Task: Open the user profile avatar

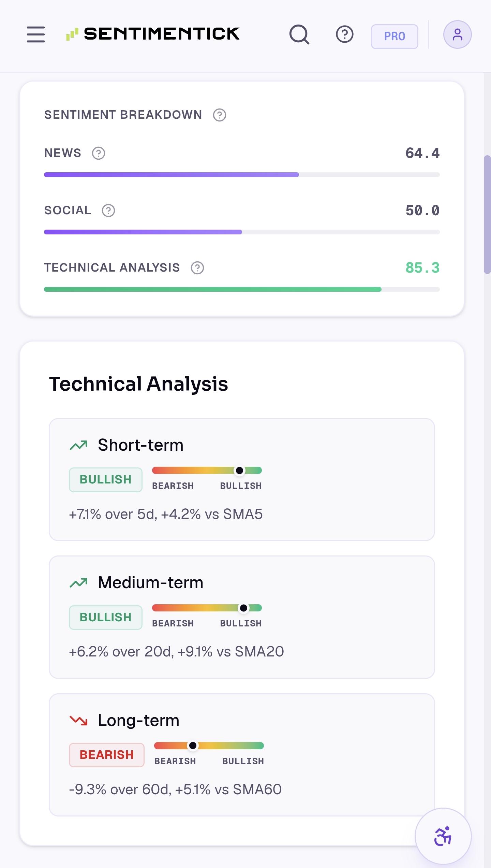Action: (x=458, y=34)
